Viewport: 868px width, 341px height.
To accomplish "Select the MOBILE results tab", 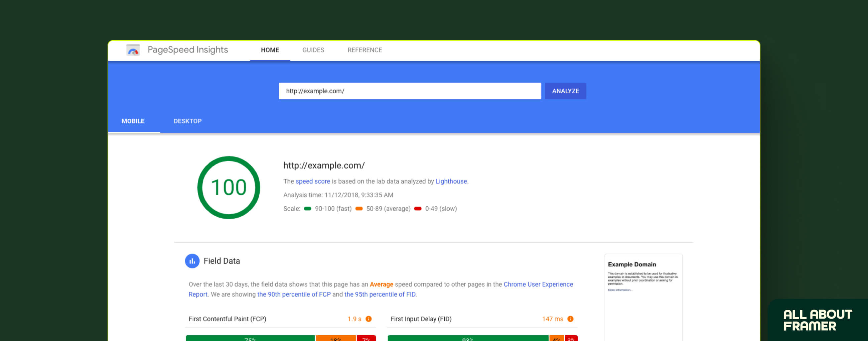I will pos(133,121).
